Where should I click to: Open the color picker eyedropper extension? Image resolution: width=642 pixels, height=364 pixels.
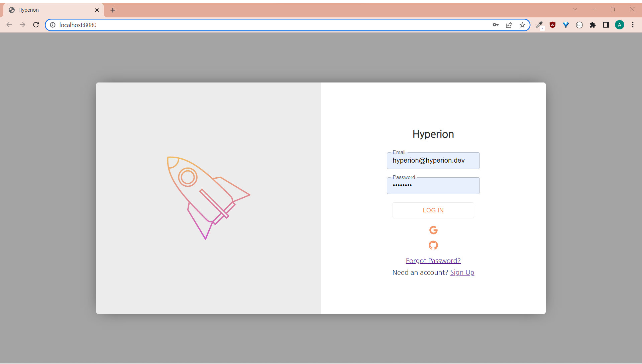539,25
